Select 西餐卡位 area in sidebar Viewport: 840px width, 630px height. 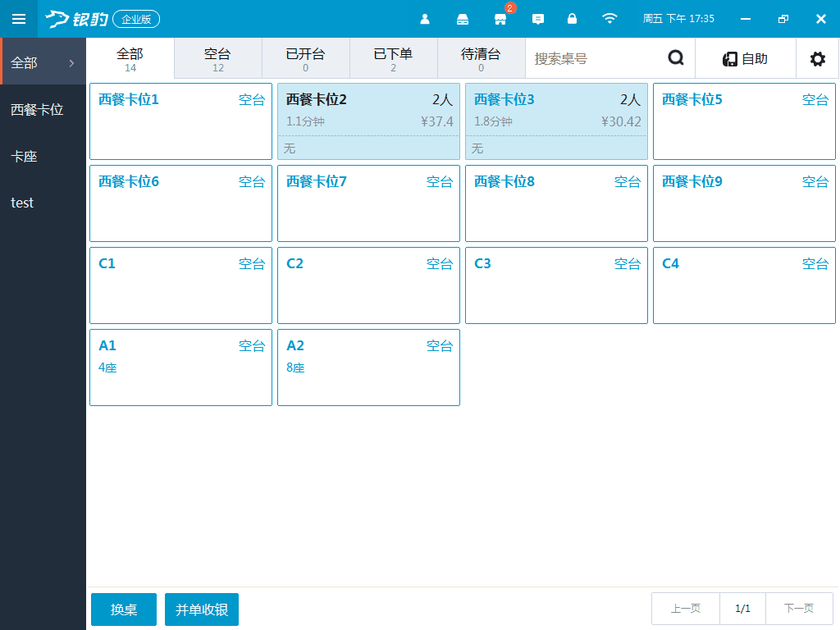[43, 110]
